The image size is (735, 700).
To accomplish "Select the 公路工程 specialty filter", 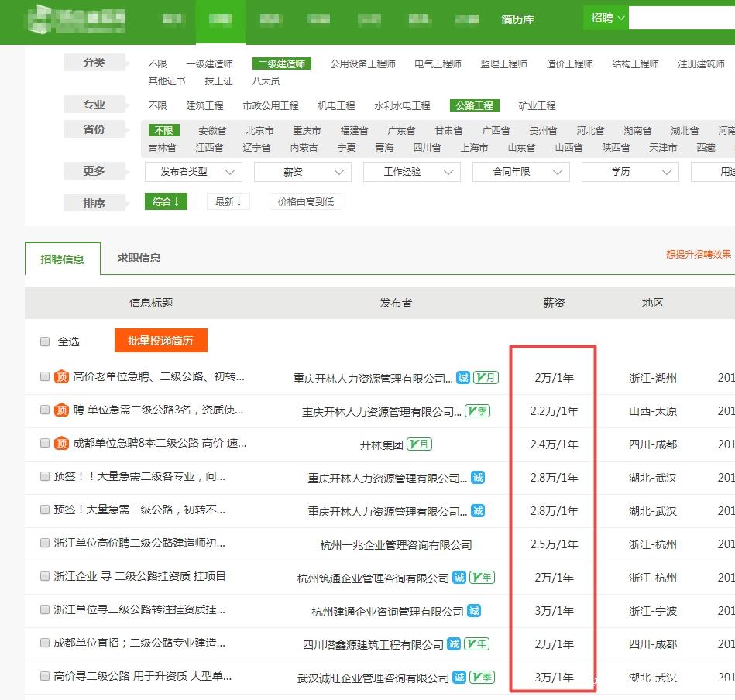I will [474, 105].
